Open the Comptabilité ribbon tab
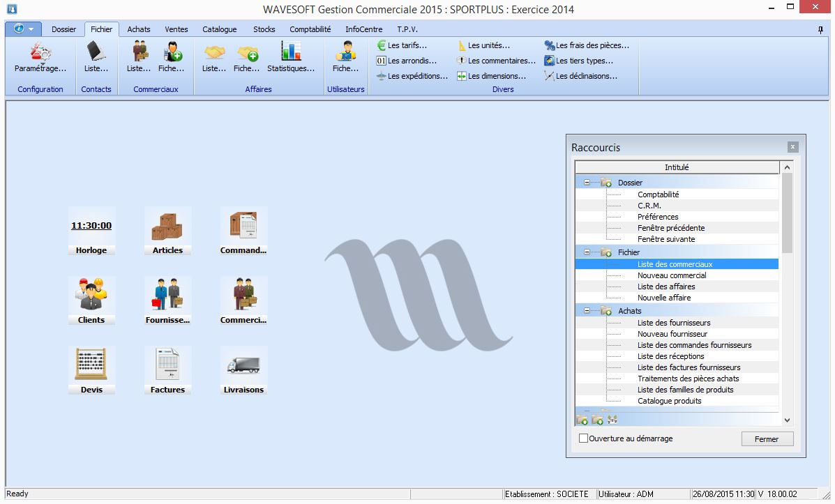Image resolution: width=835 pixels, height=504 pixels. click(310, 29)
